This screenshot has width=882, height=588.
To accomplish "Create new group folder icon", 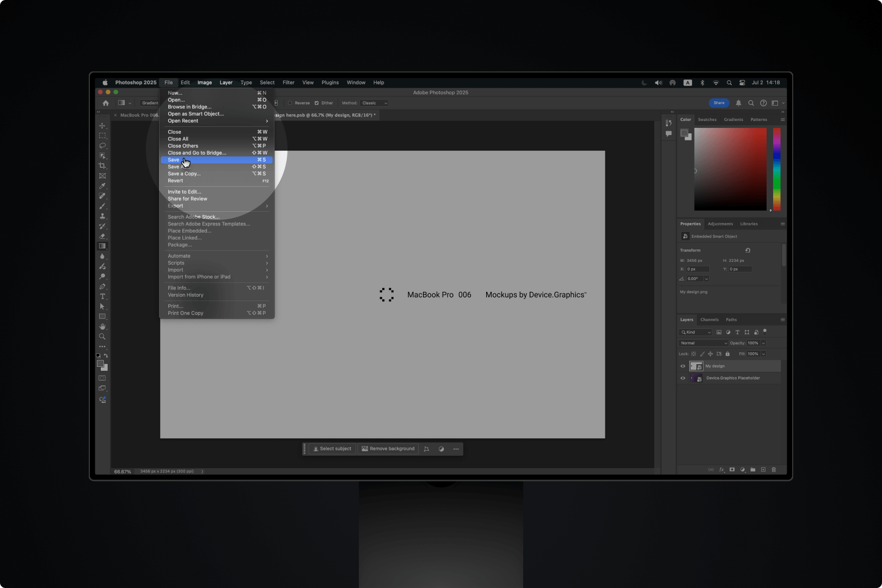I will click(x=753, y=469).
